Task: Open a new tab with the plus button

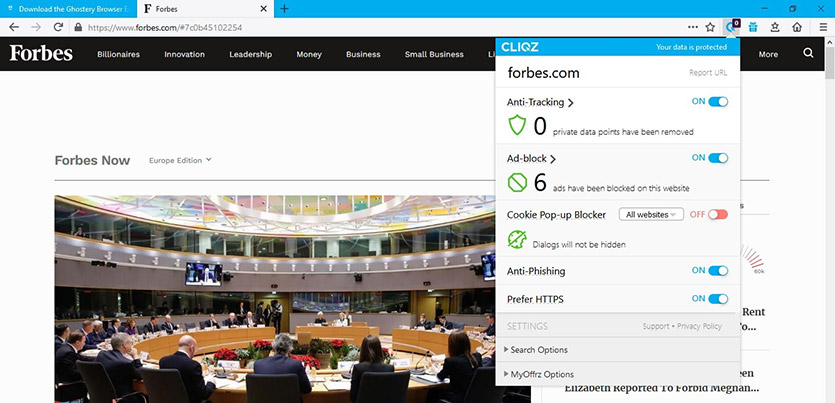Action: pyautogui.click(x=284, y=9)
